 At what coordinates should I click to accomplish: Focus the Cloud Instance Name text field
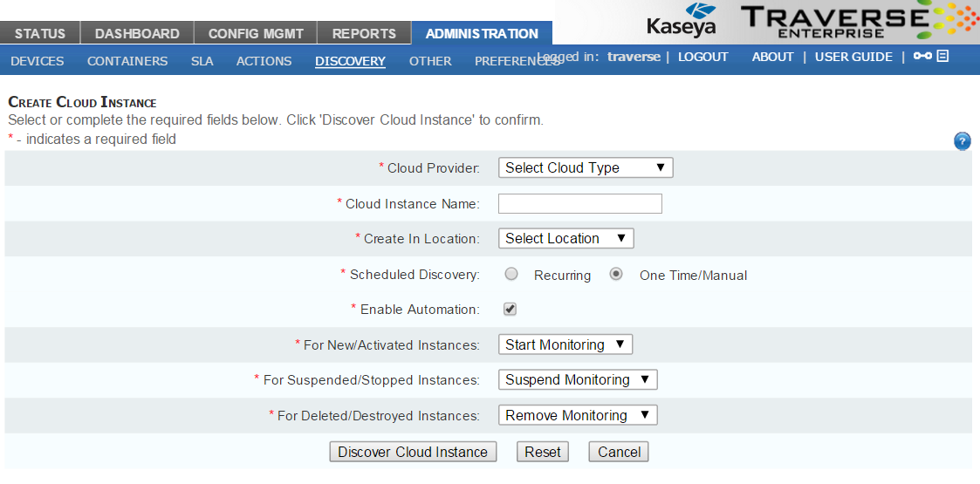[x=579, y=204]
